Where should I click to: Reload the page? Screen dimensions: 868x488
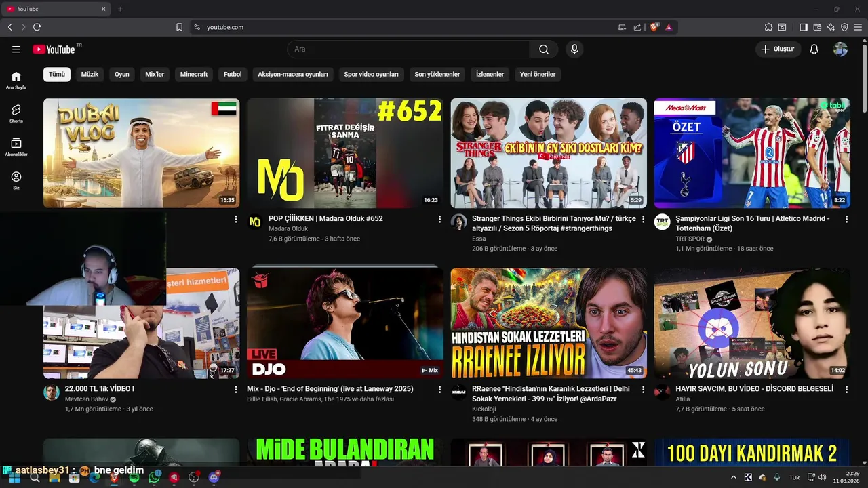click(x=37, y=27)
